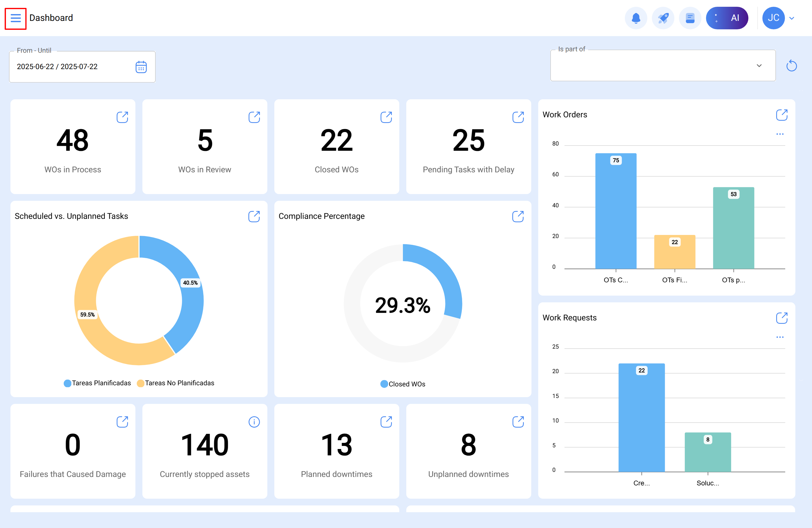Click the info icon on Currently stopped assets

[x=254, y=422]
